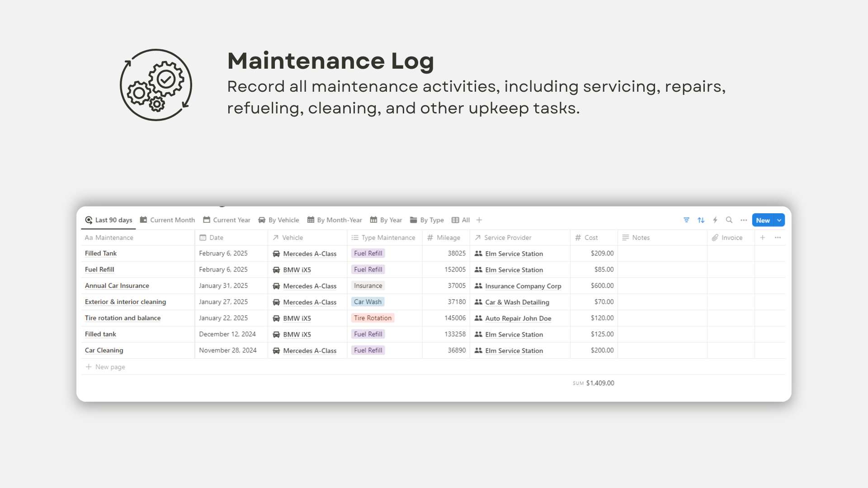Open BMW iX5 in Tire rotation row
Screen dimensions: 868x488
click(297, 318)
